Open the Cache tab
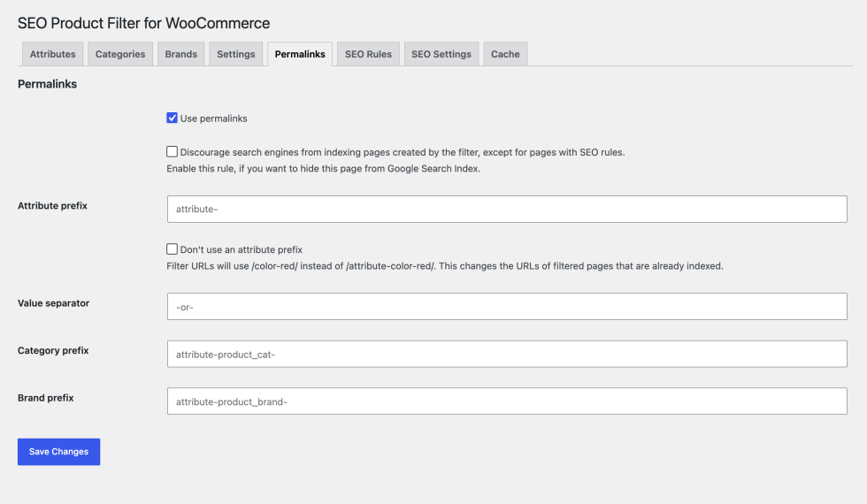The image size is (867, 504). (x=505, y=54)
